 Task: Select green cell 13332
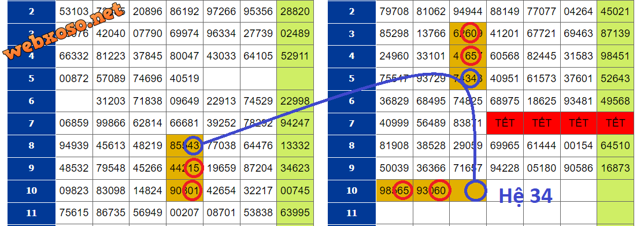pyautogui.click(x=295, y=146)
